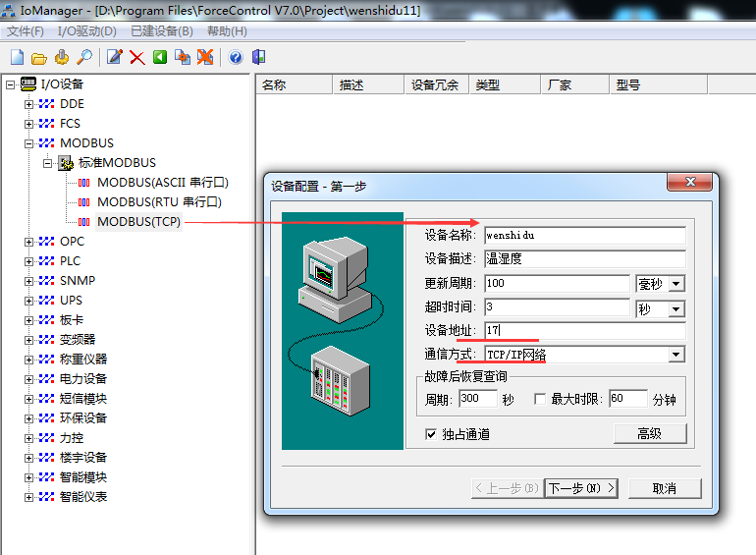Click the 周期 300 seconds field
The image size is (756, 555).
478,399
